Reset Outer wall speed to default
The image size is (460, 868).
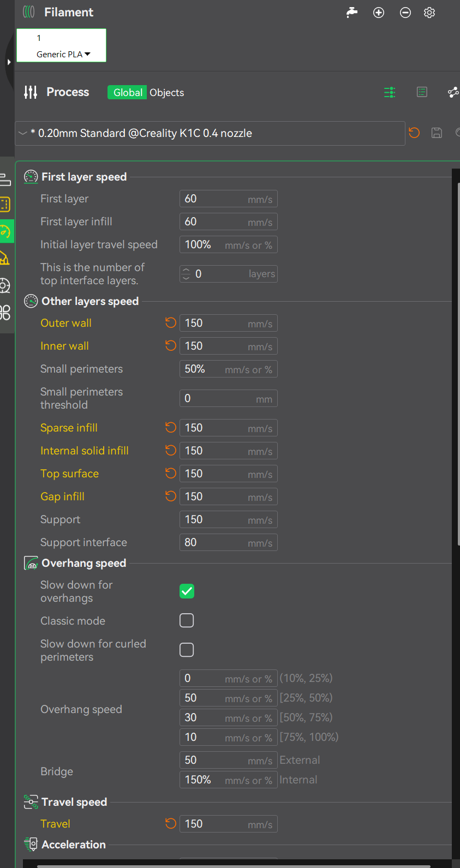click(171, 323)
